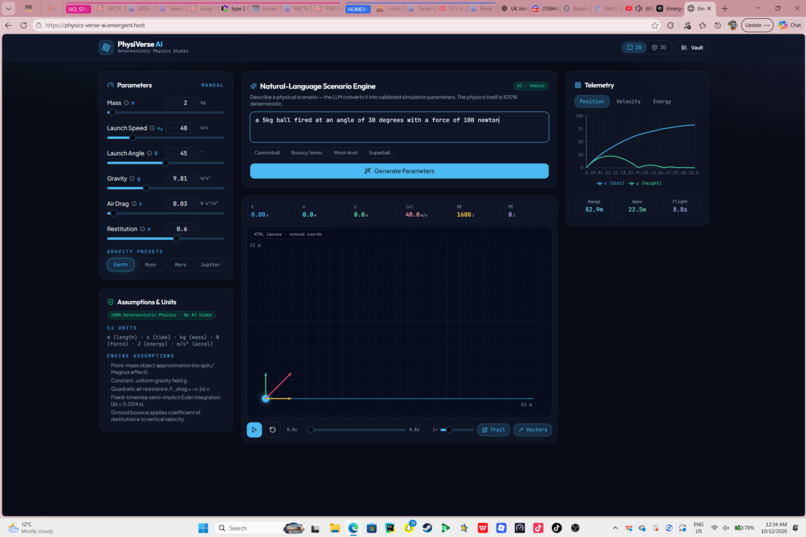The width and height of the screenshot is (806, 537).
Task: Click the Launch Angle slider handle
Action: click(166, 162)
